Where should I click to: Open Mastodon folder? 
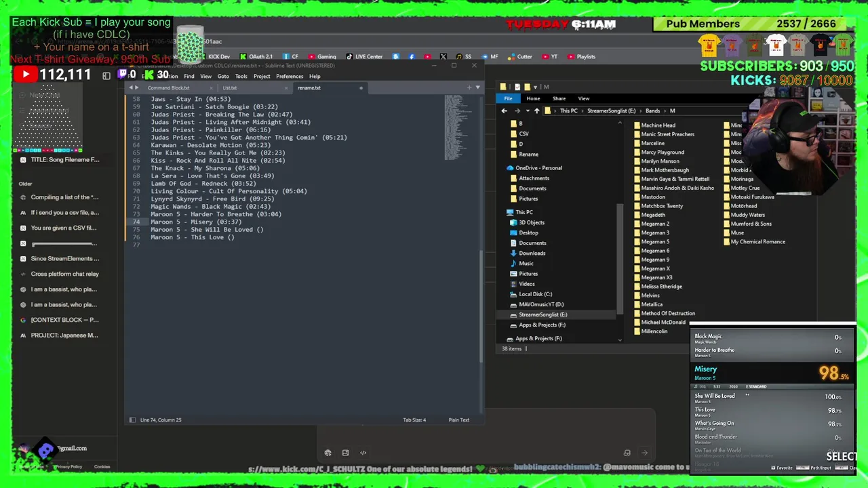(650, 197)
